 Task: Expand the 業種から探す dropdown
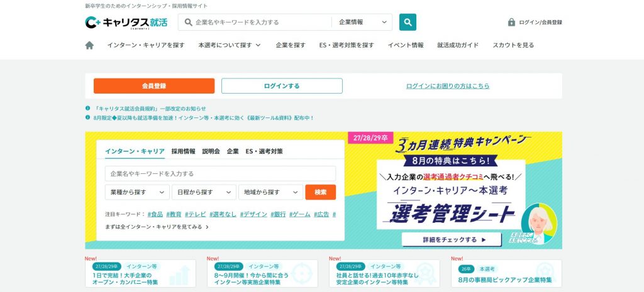(136, 192)
